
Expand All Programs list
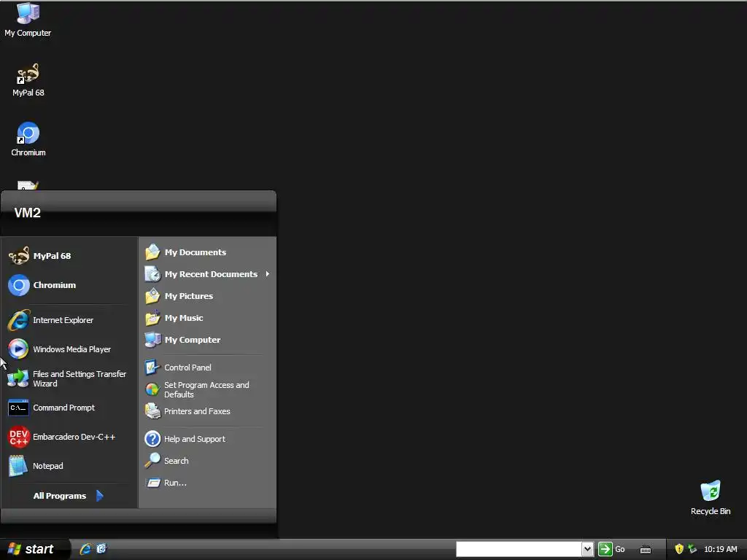68,496
